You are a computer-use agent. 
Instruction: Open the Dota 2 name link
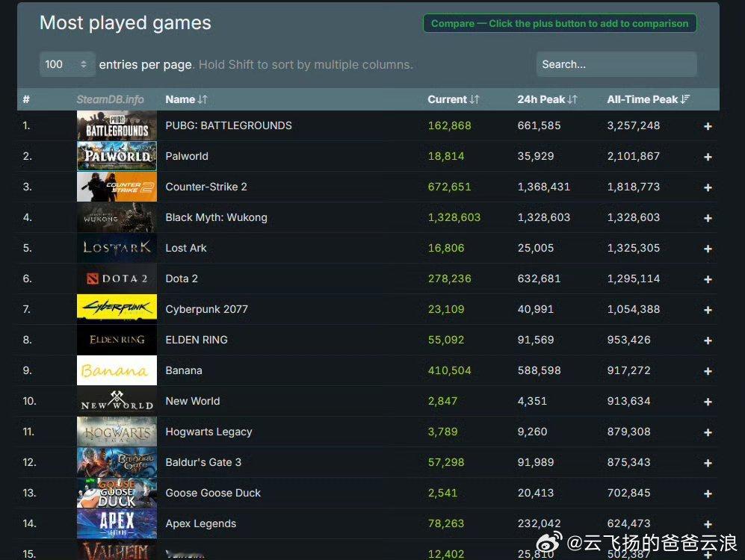(182, 279)
